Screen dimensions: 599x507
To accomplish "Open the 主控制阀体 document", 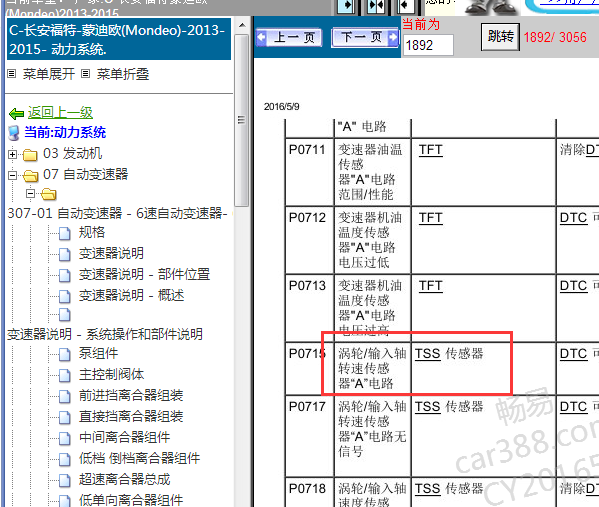I will (111, 374).
